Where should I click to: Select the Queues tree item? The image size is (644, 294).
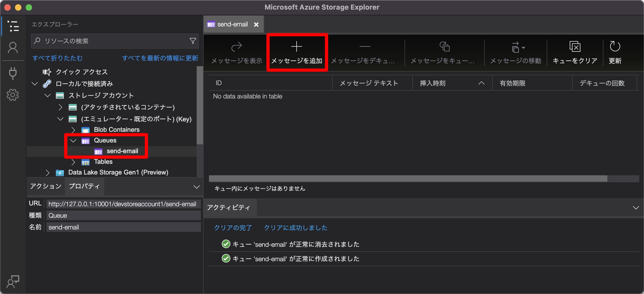[x=105, y=140]
